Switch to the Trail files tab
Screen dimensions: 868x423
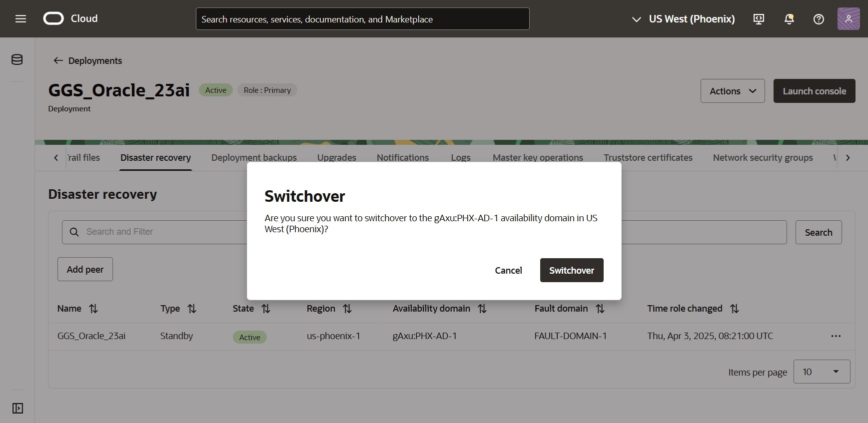83,157
